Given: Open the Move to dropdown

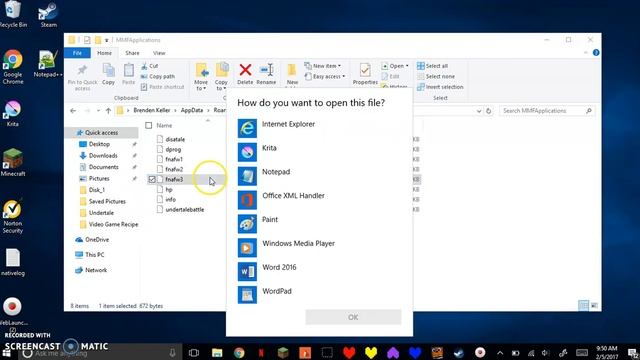Looking at the screenshot, I should 201,77.
